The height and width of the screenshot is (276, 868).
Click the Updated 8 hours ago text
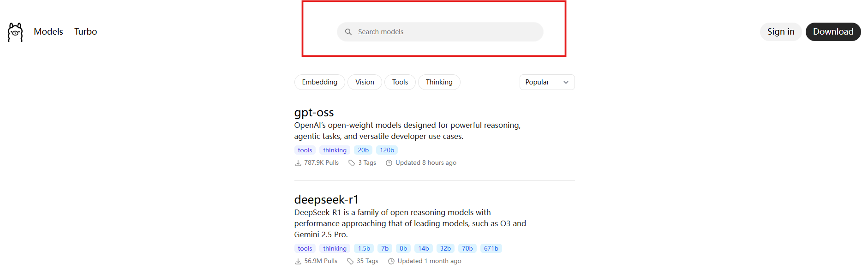426,163
